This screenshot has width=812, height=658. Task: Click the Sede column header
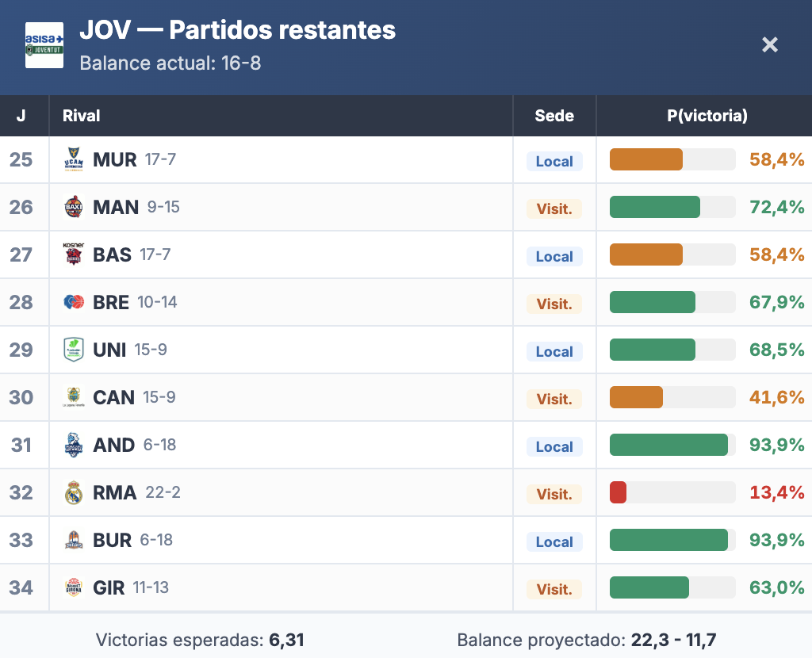[554, 116]
